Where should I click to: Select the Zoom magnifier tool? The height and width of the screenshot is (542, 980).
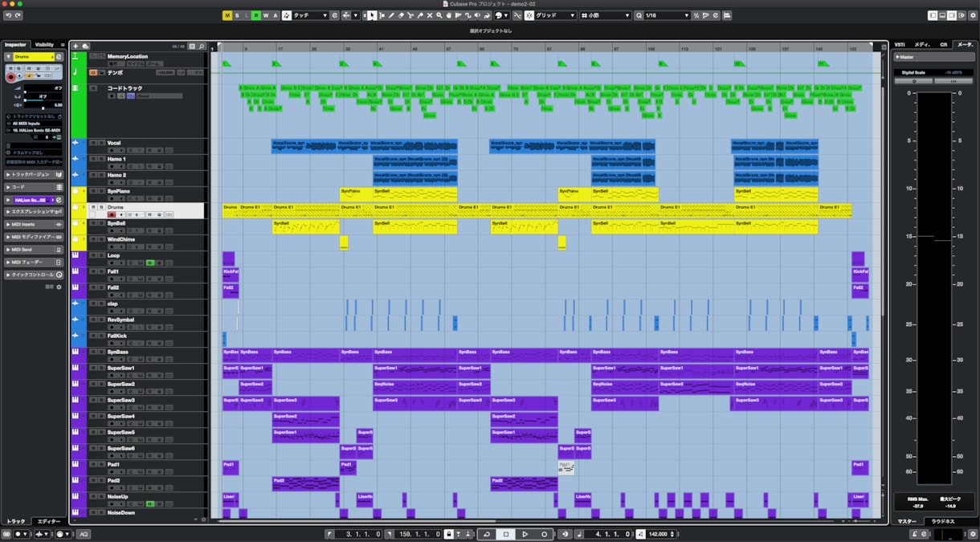pyautogui.click(x=439, y=15)
